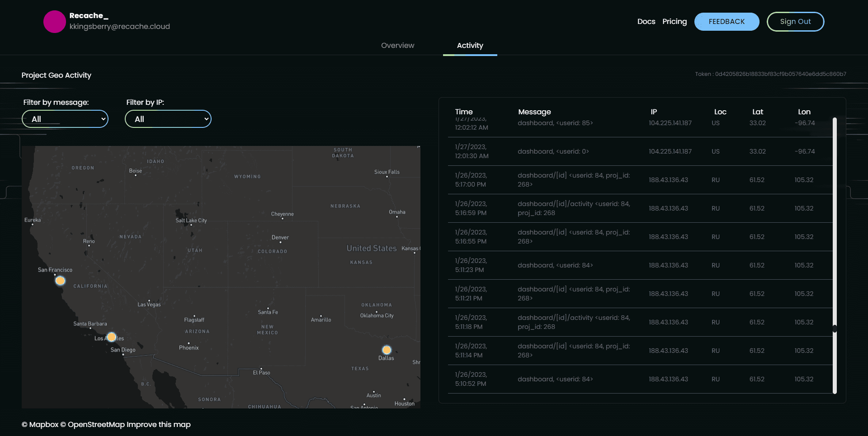Click the dashboard userid 0 log entry
Screen dimensions: 868x436
click(553, 151)
